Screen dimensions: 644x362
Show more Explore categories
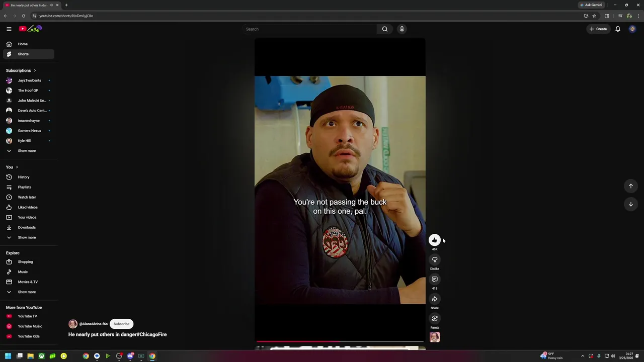click(28, 292)
